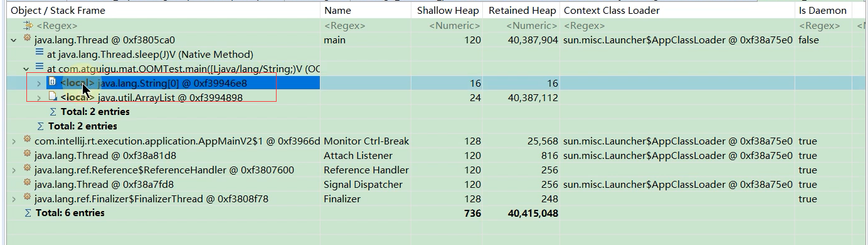Viewport: 868px width, 245px height.
Task: Collapse the OOMTest.main stack frame
Action: coord(26,68)
